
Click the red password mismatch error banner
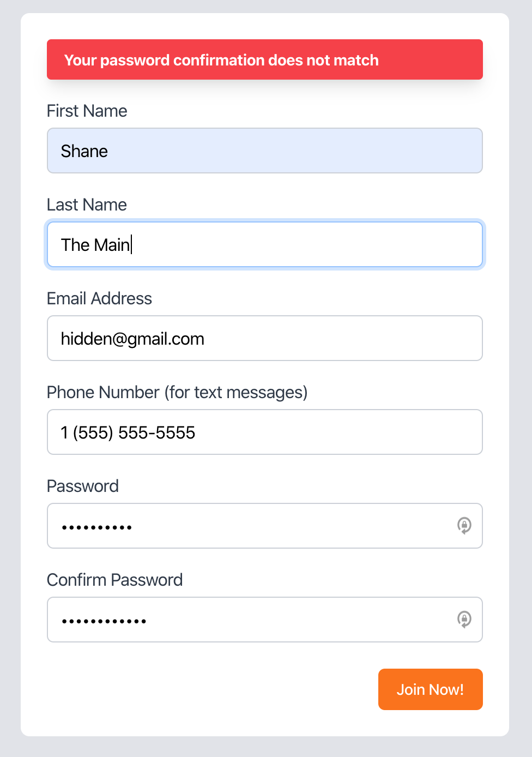(265, 59)
